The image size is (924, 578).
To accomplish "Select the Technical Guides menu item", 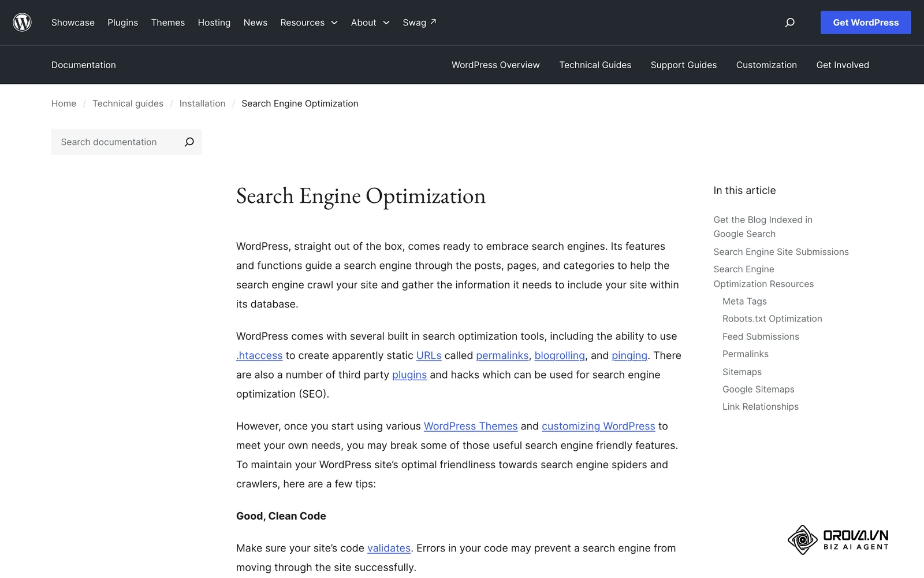I will (595, 65).
